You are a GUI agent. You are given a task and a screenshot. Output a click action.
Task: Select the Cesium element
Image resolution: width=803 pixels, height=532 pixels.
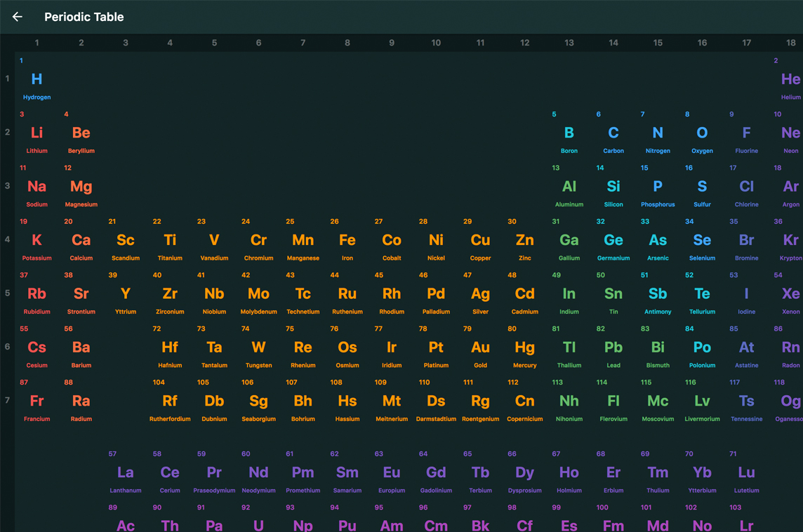click(37, 347)
